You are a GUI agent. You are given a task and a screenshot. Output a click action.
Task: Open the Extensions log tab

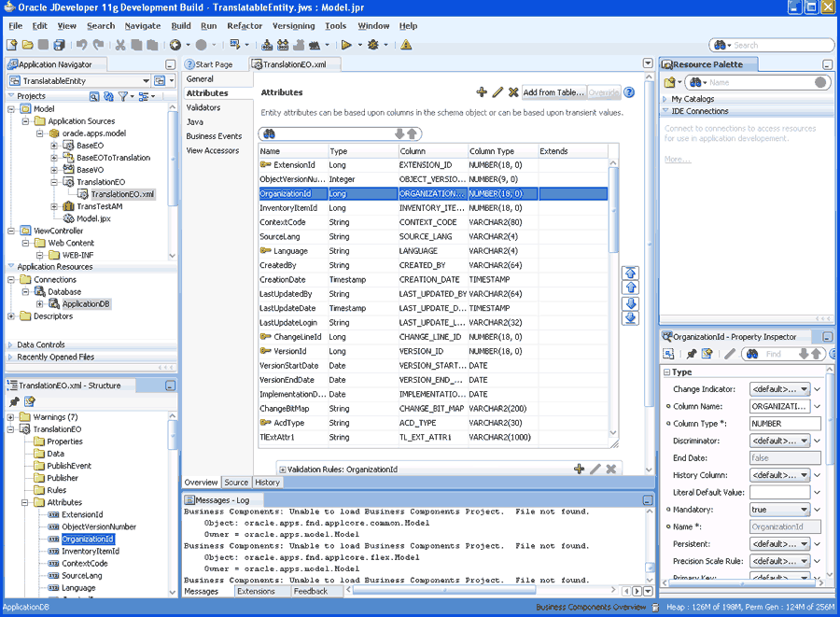(256, 591)
